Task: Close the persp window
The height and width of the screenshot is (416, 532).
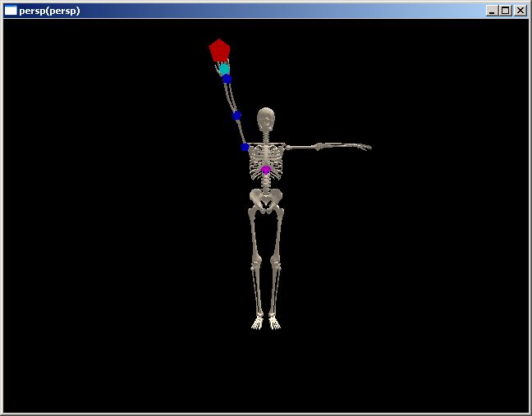Action: (521, 11)
